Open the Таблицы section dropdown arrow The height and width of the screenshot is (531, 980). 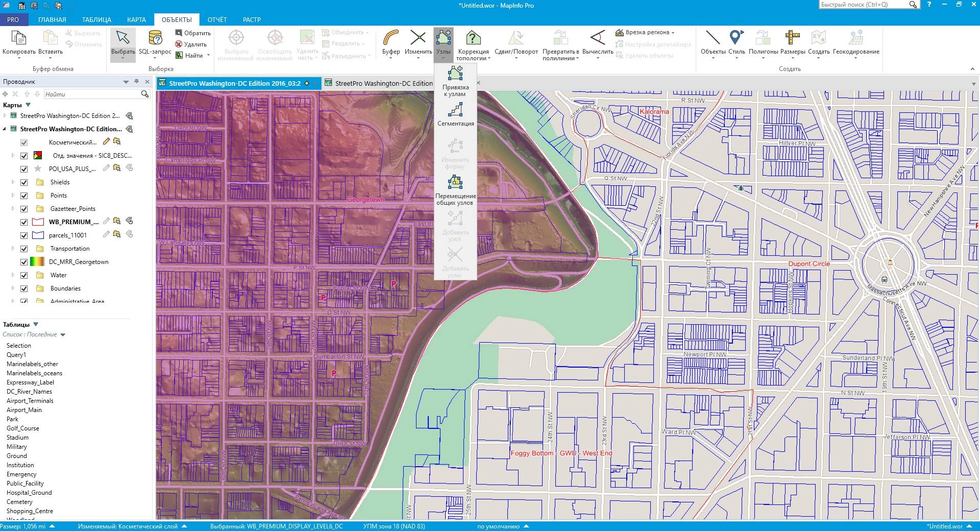[36, 324]
